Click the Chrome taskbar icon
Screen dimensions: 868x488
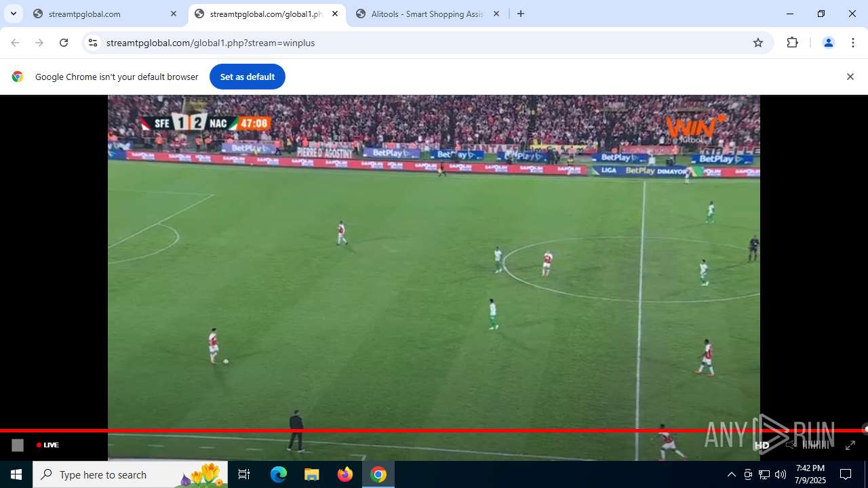[x=378, y=474]
